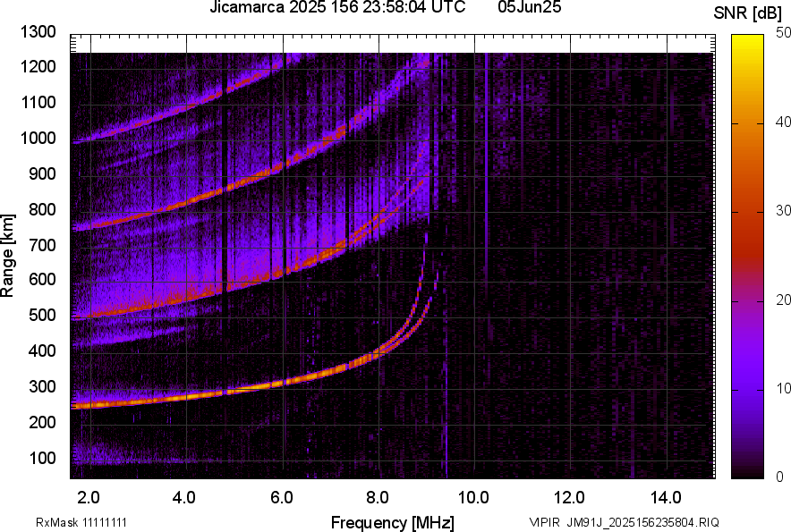Click the Range [km] axis label
The height and width of the screenshot is (532, 791).
7,256
